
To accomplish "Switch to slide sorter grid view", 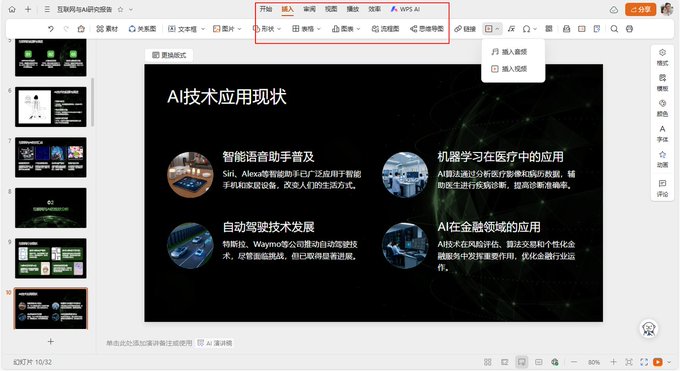I will coord(487,362).
